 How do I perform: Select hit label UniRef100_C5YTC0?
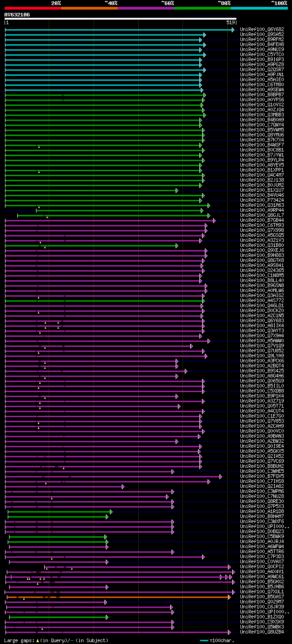click(x=262, y=55)
